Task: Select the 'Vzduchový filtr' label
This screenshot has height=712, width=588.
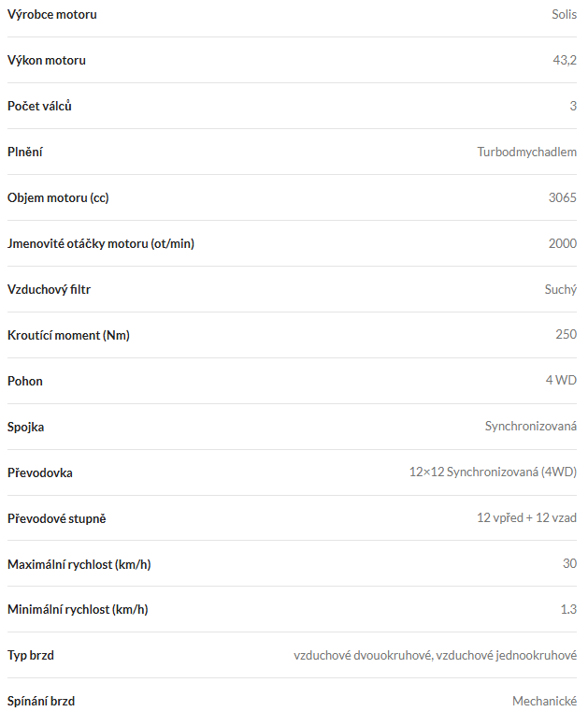Action: (x=49, y=289)
